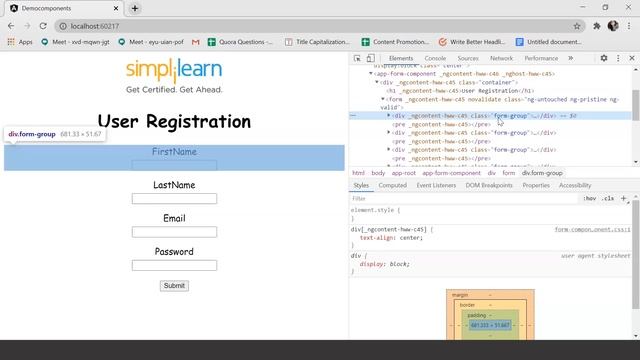Open Quora Questions bookmark
640x360 pixels.
point(240,42)
